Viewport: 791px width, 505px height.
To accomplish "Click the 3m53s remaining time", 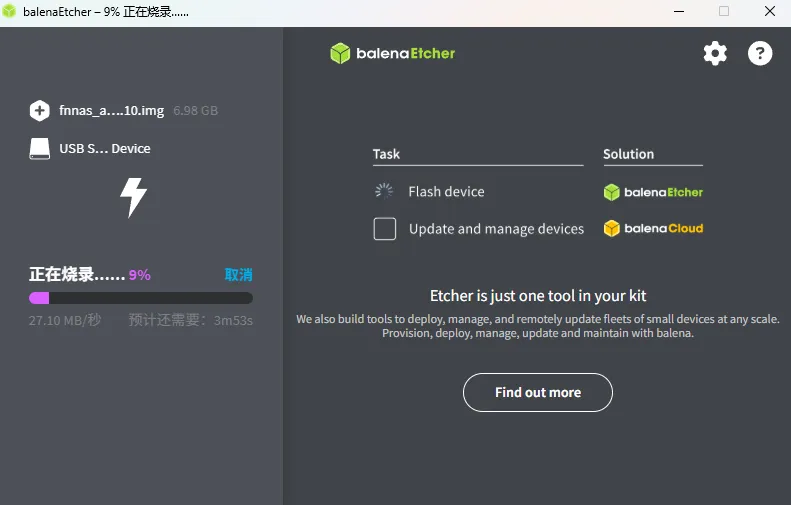I will pos(233,320).
